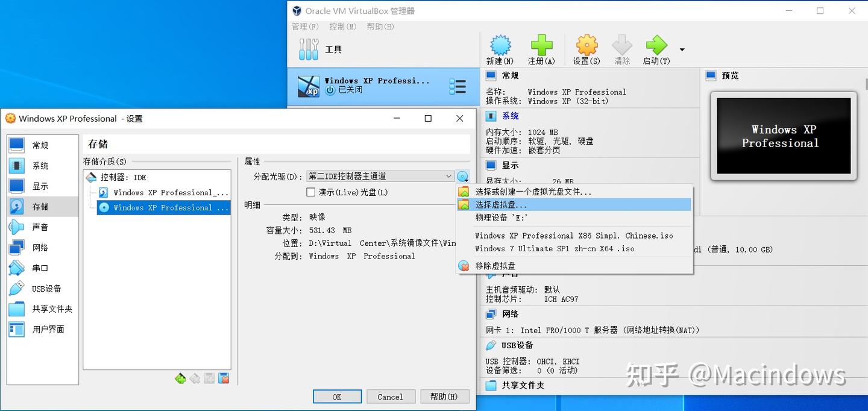
Task: Start the VM with 启动(T) arrow
Action: click(x=656, y=45)
